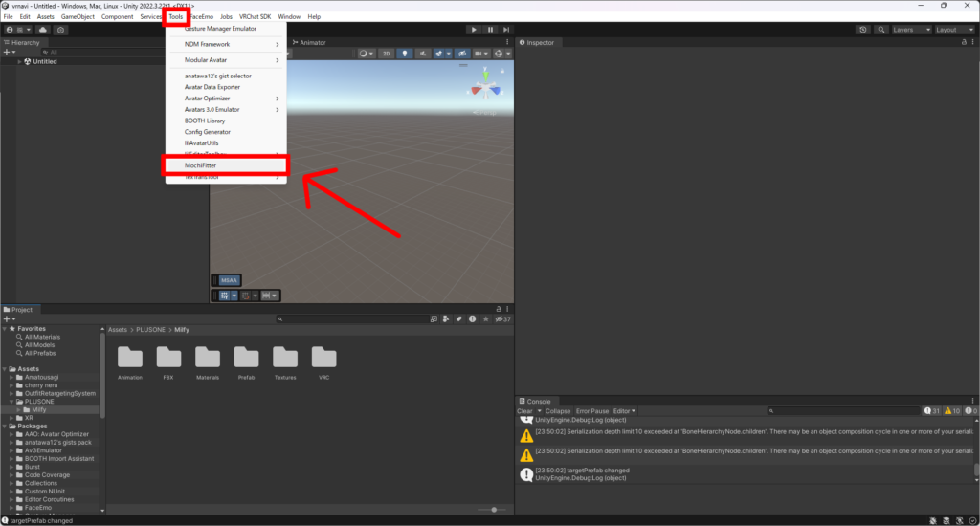Click the Step frame button
Viewport: 980px width, 526px height.
click(x=507, y=30)
